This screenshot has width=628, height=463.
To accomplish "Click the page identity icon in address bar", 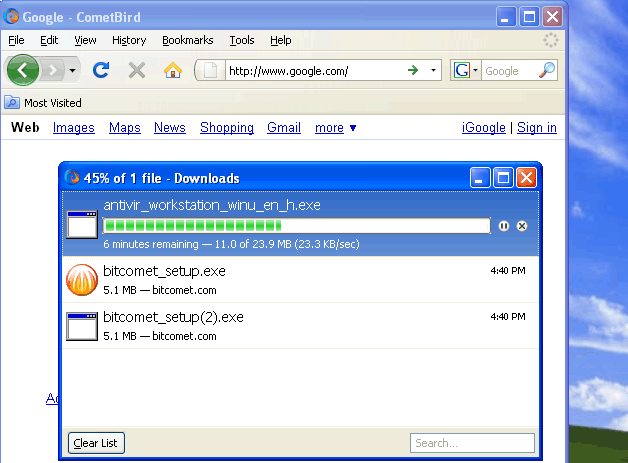I will pos(210,70).
